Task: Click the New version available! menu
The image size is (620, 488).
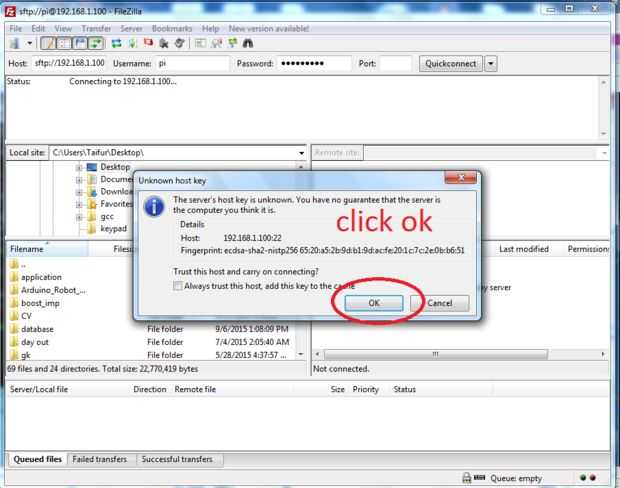Action: click(x=269, y=28)
